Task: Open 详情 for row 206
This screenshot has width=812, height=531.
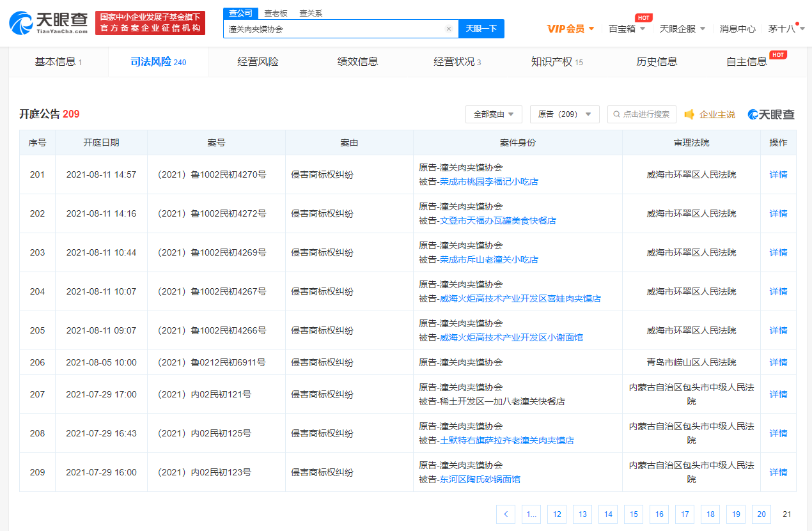Action: pos(778,362)
